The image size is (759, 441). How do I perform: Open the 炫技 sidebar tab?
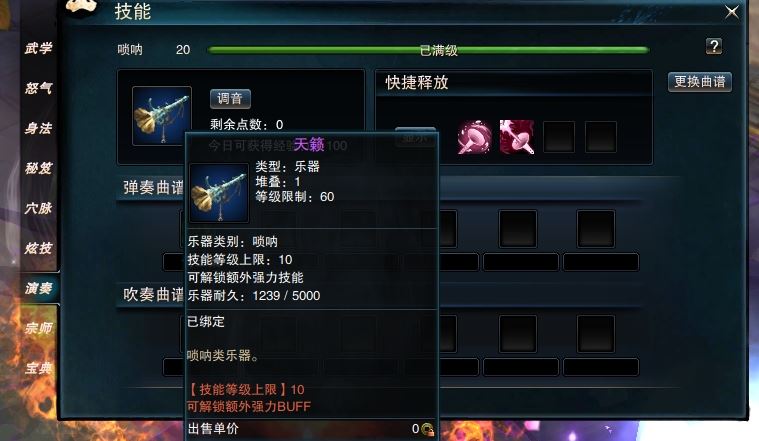point(39,248)
